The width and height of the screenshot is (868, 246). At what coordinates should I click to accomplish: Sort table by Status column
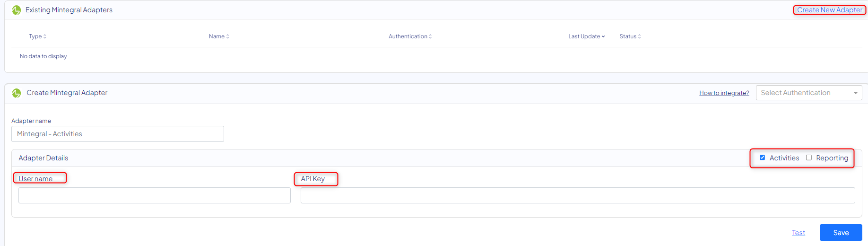point(630,36)
